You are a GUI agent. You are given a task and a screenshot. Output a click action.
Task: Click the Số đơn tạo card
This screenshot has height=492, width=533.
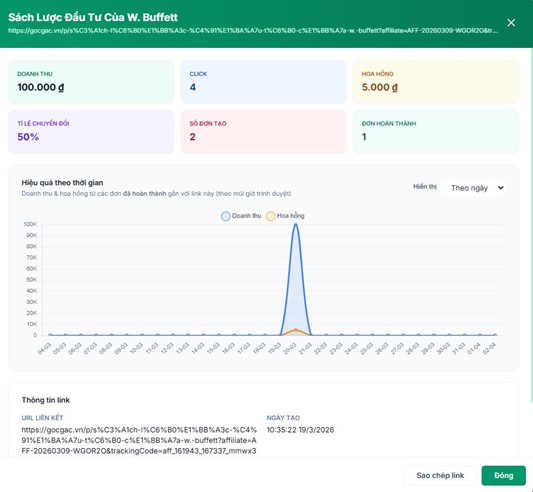263,132
